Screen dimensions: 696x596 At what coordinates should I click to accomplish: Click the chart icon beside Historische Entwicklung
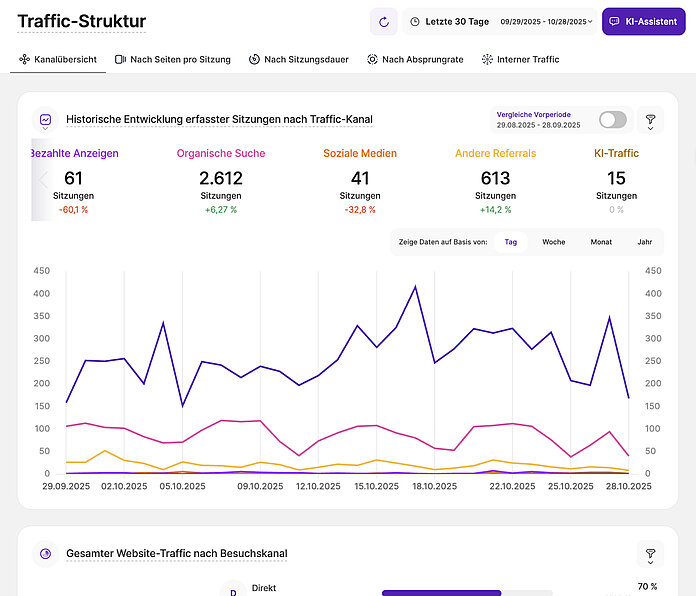pyautogui.click(x=45, y=120)
